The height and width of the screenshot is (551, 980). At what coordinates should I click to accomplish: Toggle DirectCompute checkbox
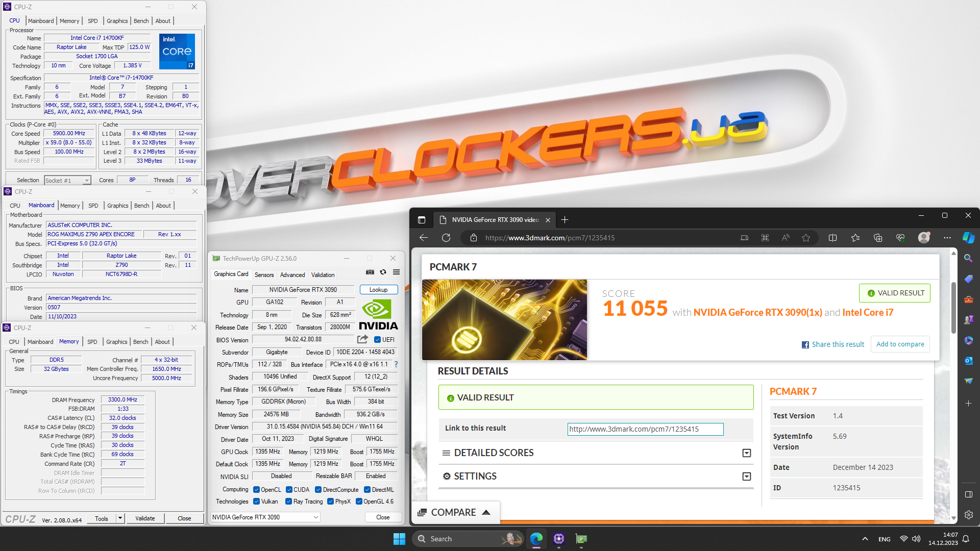(318, 490)
